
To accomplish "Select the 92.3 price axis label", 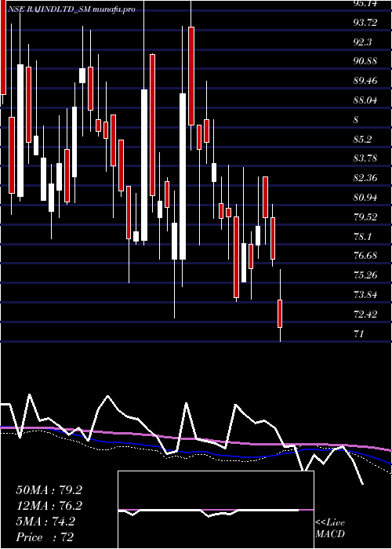I will coord(363,42).
